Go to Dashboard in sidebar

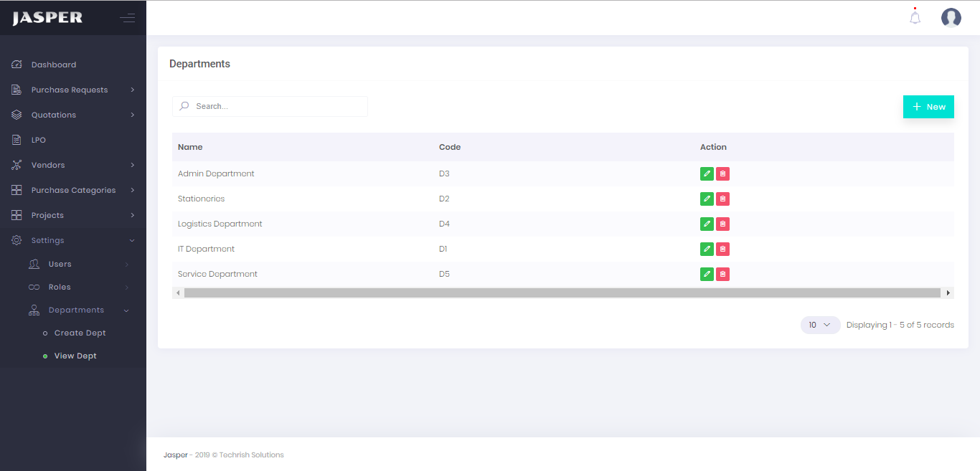[54, 65]
